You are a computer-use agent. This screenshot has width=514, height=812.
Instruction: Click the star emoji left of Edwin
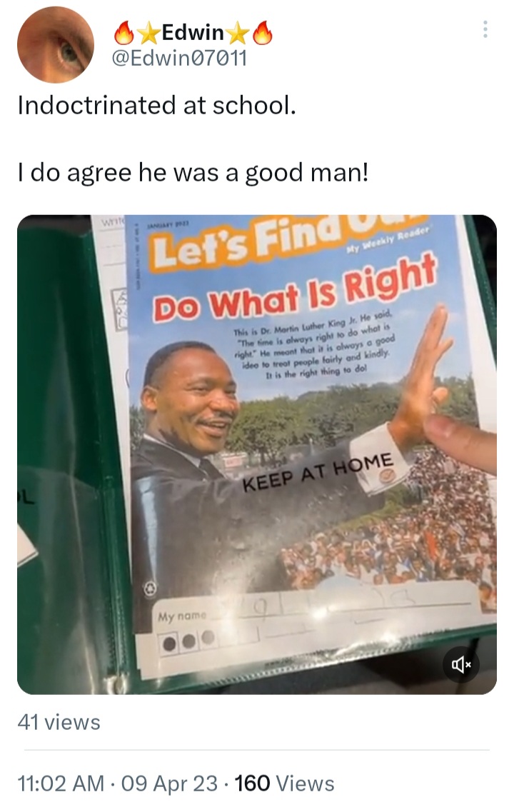(148, 34)
